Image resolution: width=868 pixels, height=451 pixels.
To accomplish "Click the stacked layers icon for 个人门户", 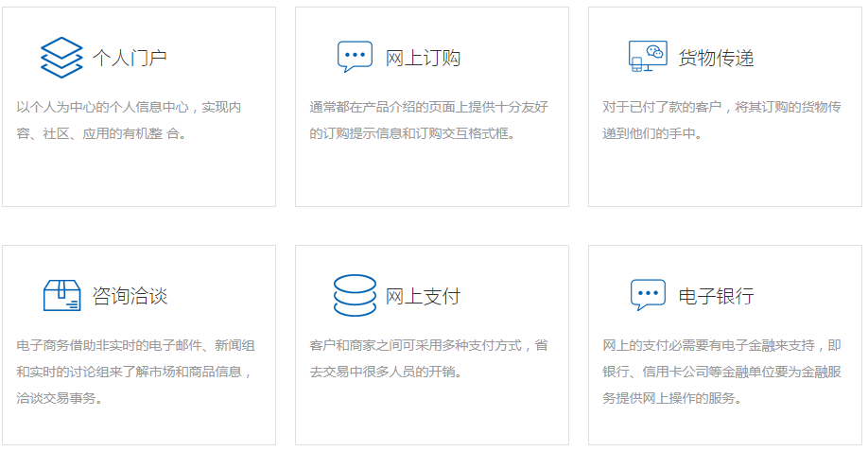I will pyautogui.click(x=62, y=58).
